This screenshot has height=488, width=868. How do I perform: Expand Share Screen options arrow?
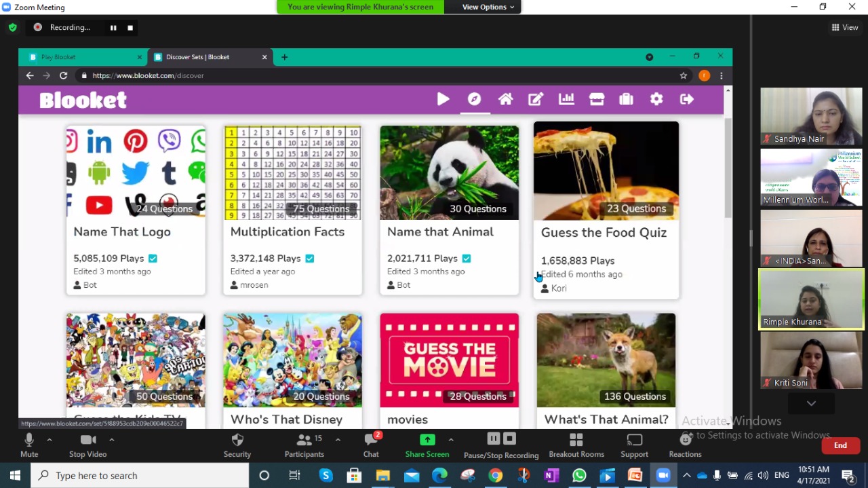451,440
